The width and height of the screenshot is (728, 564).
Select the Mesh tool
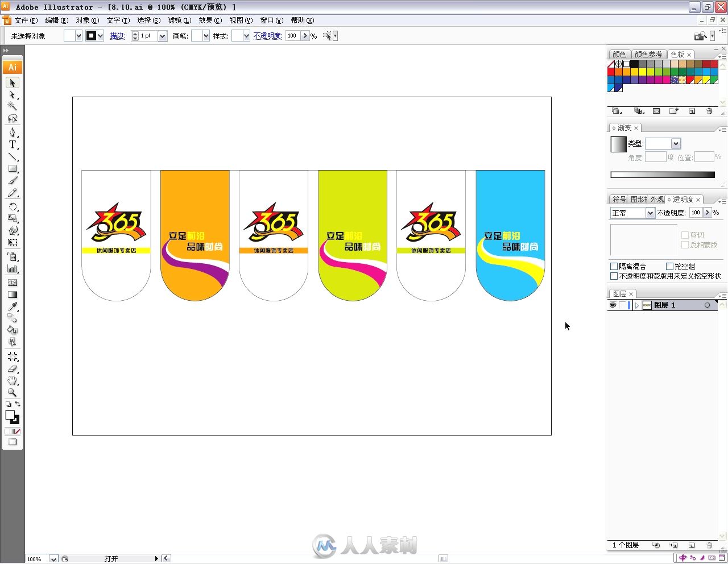click(x=13, y=283)
